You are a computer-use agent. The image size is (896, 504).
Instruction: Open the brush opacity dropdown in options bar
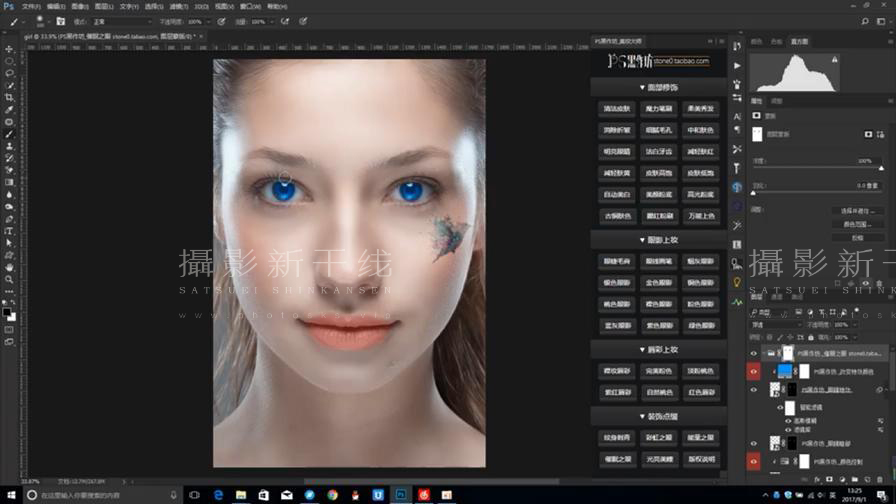coord(208,22)
